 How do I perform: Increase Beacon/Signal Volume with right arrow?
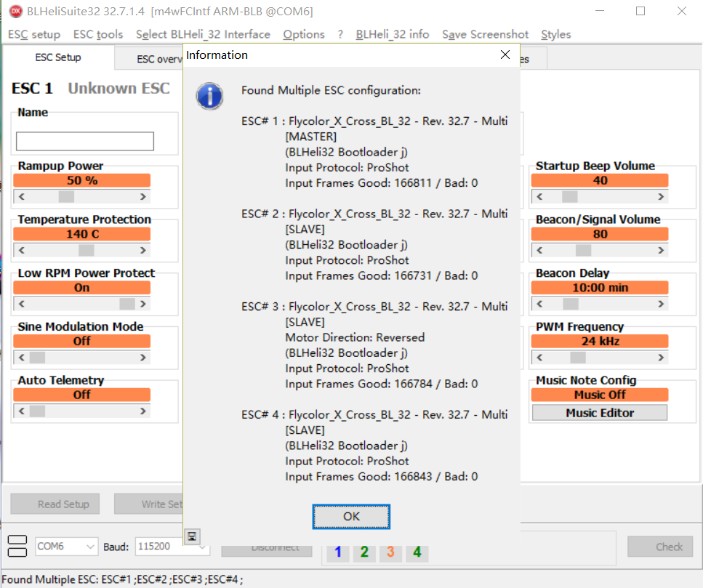pos(661,250)
